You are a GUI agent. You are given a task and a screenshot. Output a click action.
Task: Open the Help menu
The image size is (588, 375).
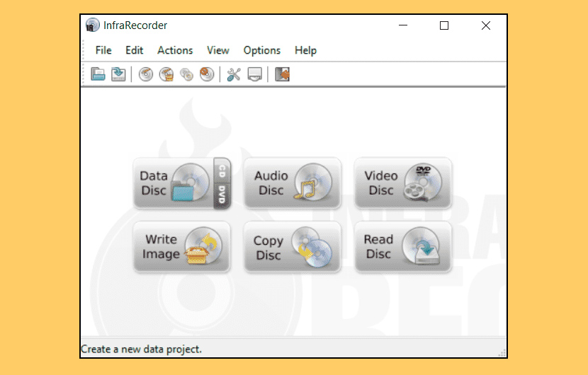click(x=305, y=50)
